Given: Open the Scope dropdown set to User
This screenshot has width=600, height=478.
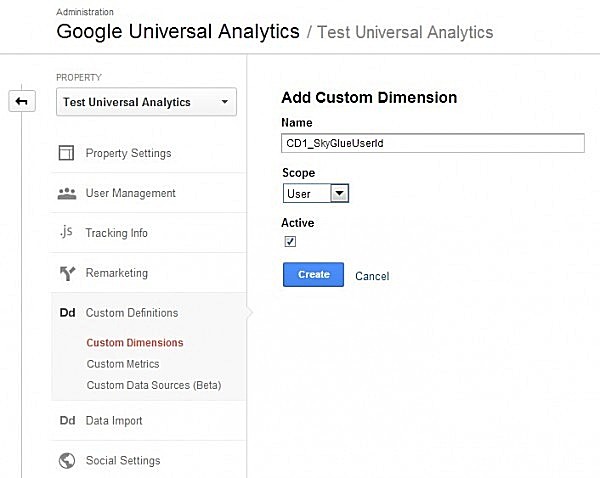Looking at the screenshot, I should pyautogui.click(x=315, y=193).
